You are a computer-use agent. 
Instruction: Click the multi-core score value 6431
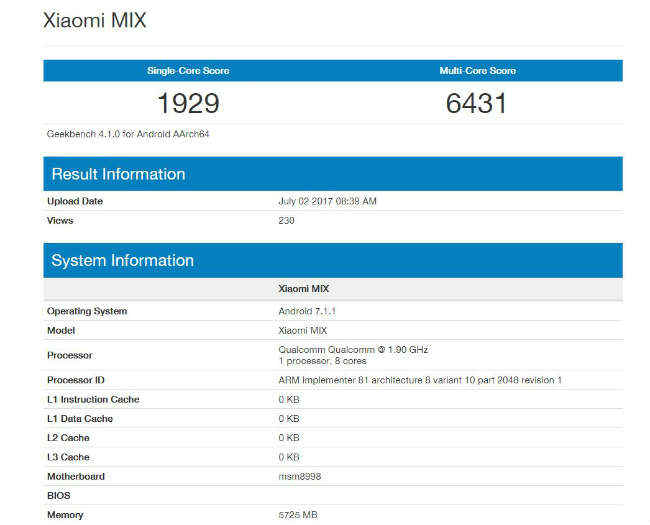coord(476,103)
